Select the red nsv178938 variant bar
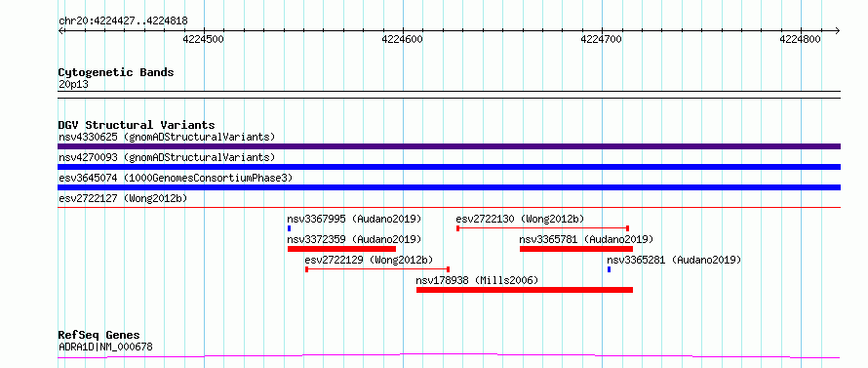 tap(525, 290)
